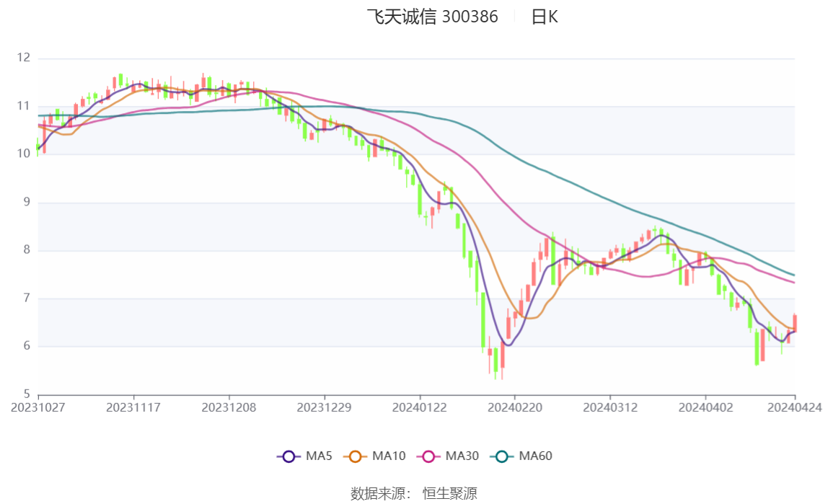Select the 20231027 date axis label
This screenshot has width=828, height=504.
[38, 408]
